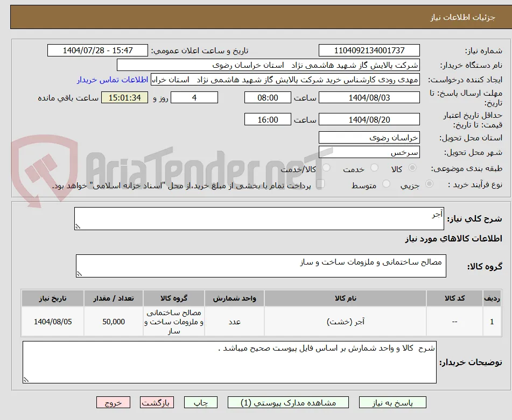
Task: Click the گروه کالا column header in table
Action: (174, 298)
